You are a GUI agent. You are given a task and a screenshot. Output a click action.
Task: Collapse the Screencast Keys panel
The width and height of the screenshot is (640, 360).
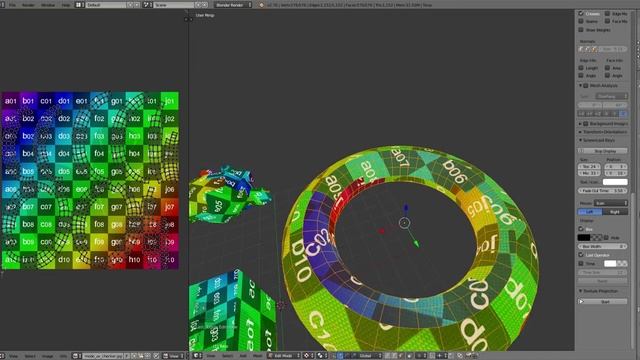pos(581,140)
